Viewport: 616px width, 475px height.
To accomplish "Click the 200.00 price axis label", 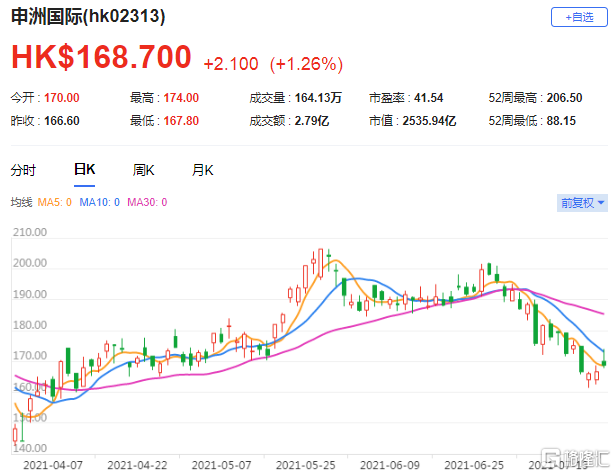I will click(30, 263).
